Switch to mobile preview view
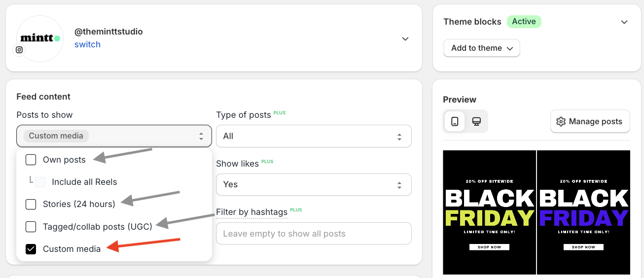 [x=455, y=121]
